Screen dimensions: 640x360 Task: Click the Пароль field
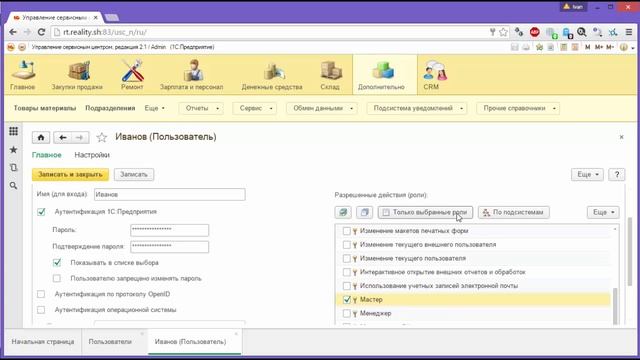169,230
